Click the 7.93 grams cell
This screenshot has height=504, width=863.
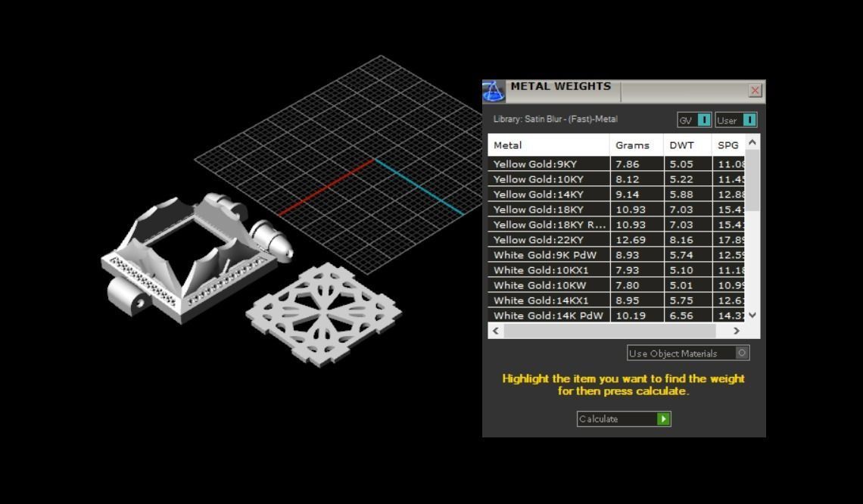pyautogui.click(x=637, y=270)
